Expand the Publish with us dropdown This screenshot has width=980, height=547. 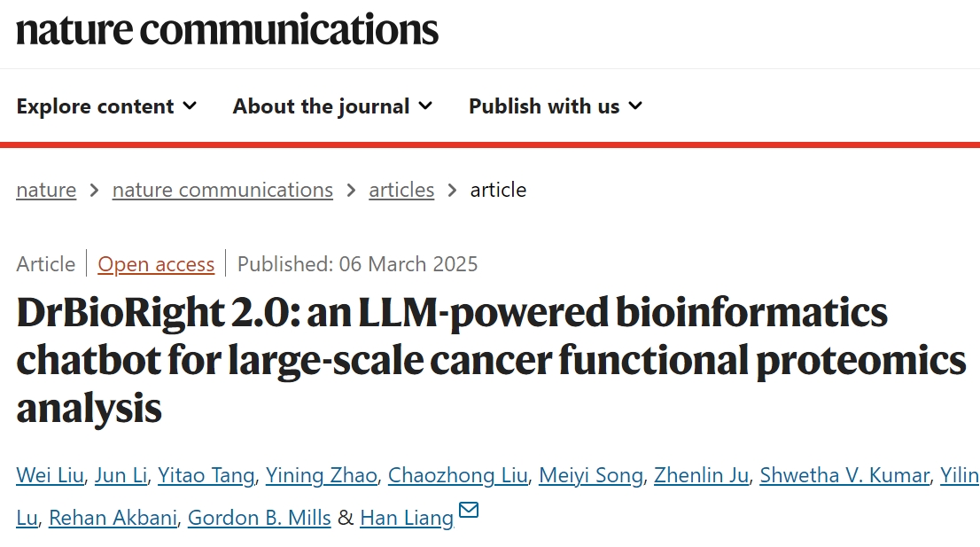pos(555,106)
